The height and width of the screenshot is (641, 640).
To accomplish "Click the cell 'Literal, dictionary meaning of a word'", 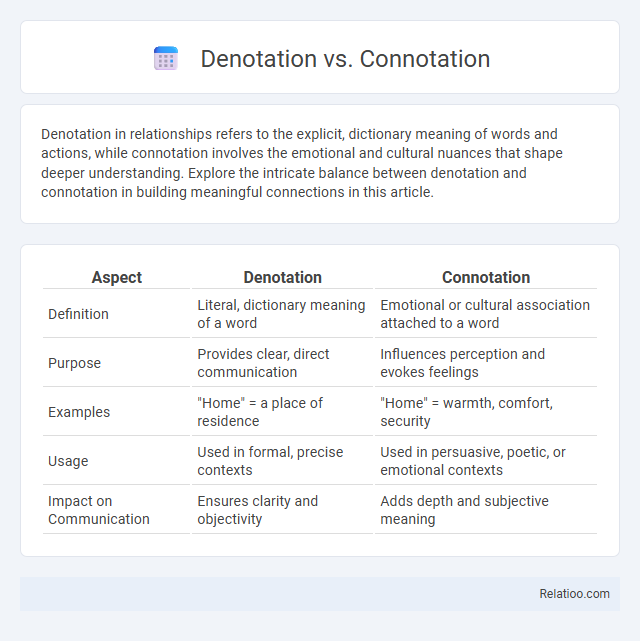I will coord(282,314).
